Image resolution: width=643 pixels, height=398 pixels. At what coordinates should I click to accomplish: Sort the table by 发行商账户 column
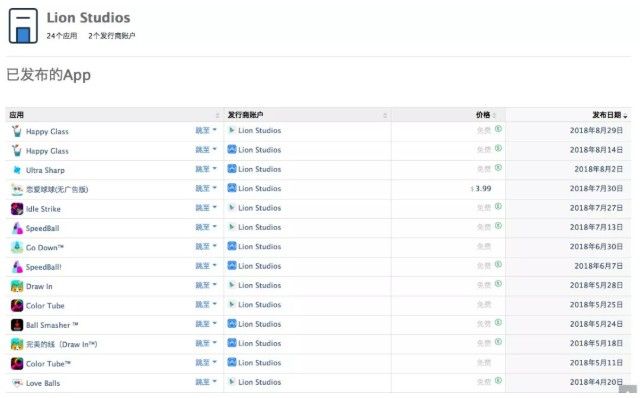point(307,115)
